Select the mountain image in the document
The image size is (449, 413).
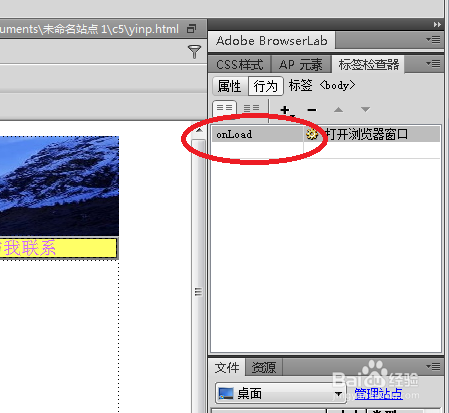(59, 186)
